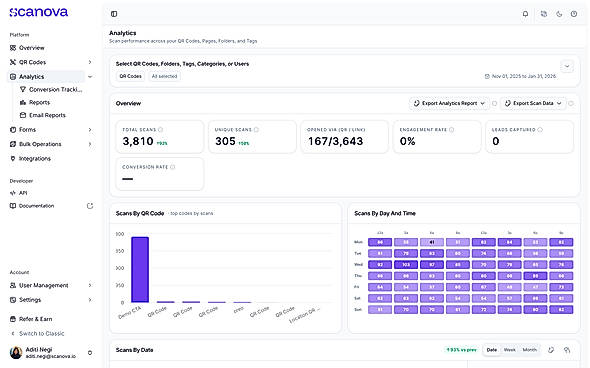
Task: Click the icon left of the moon
Action: [x=544, y=14]
